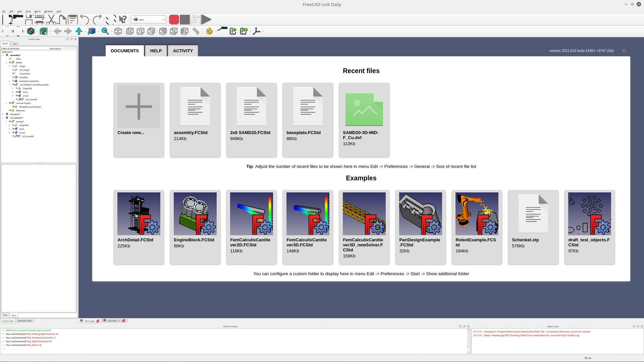Toggle visibility of the circuit part
The width and height of the screenshot is (644, 362).
(17, 96)
